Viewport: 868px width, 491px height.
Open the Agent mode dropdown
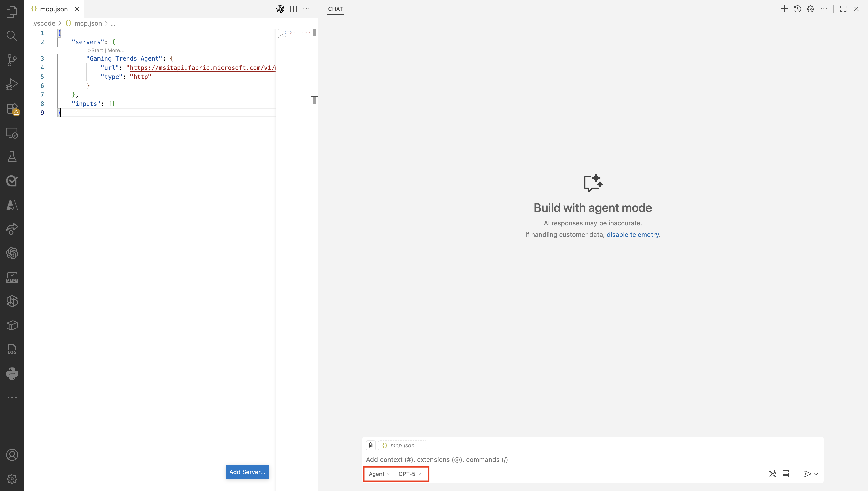[379, 474]
